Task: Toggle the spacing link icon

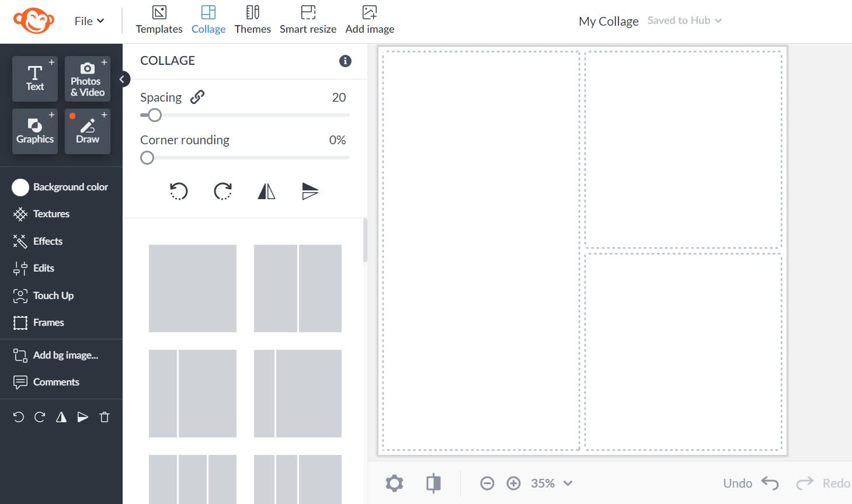Action: tap(197, 97)
